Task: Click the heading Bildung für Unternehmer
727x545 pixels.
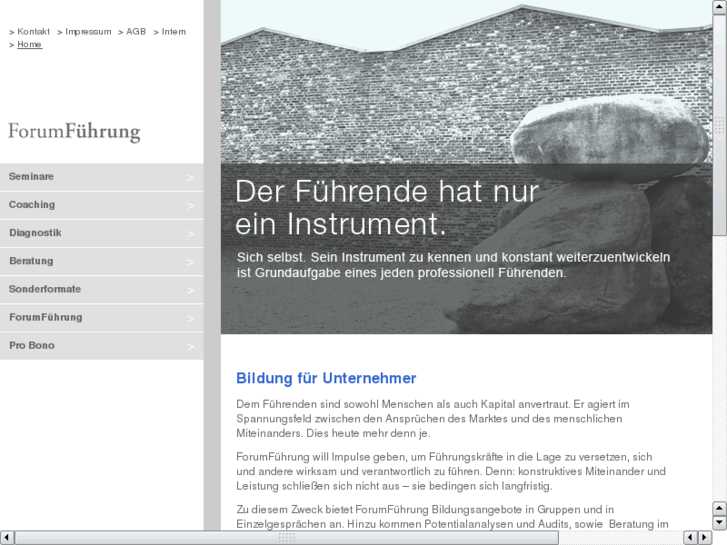Action: coord(326,378)
